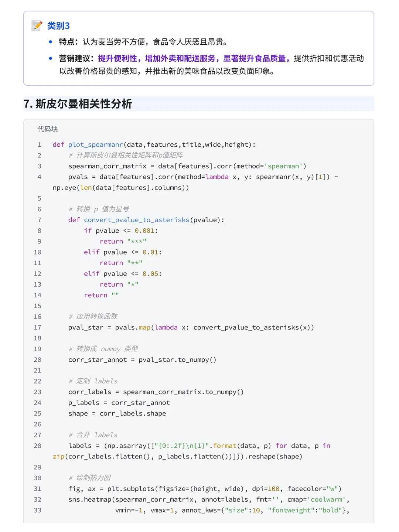Click the memo notepad icon beside 类别3
The width and height of the screenshot is (399, 532).
(x=37, y=25)
